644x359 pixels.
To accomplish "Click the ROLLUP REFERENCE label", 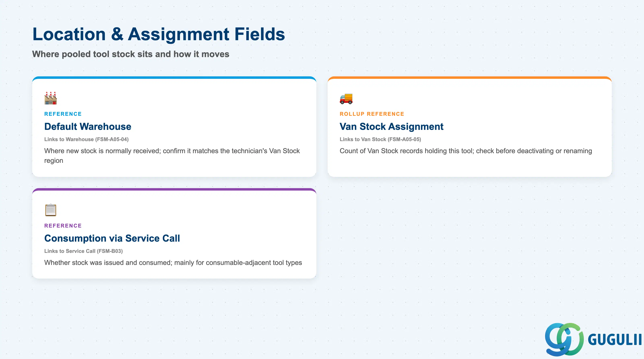I will [x=372, y=114].
